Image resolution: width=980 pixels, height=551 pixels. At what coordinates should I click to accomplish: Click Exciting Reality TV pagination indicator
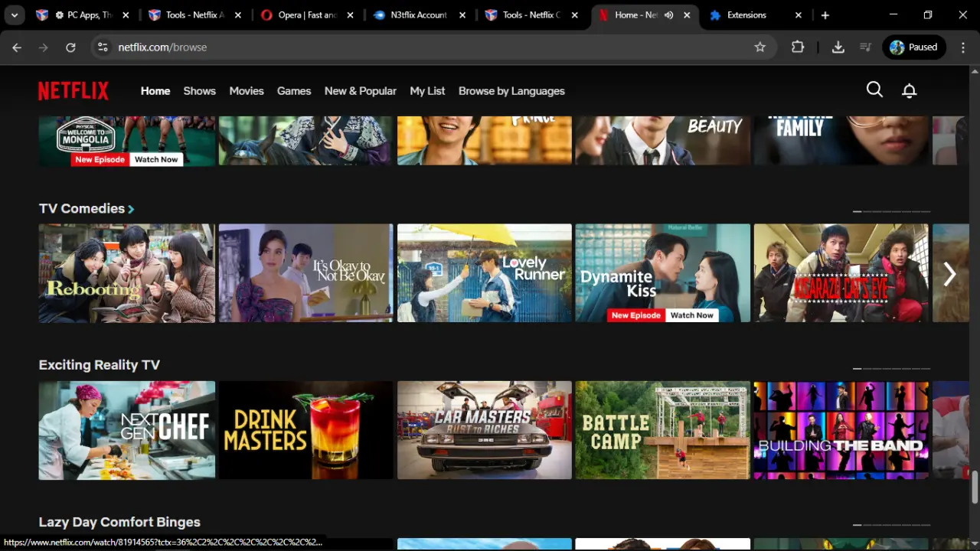point(892,368)
